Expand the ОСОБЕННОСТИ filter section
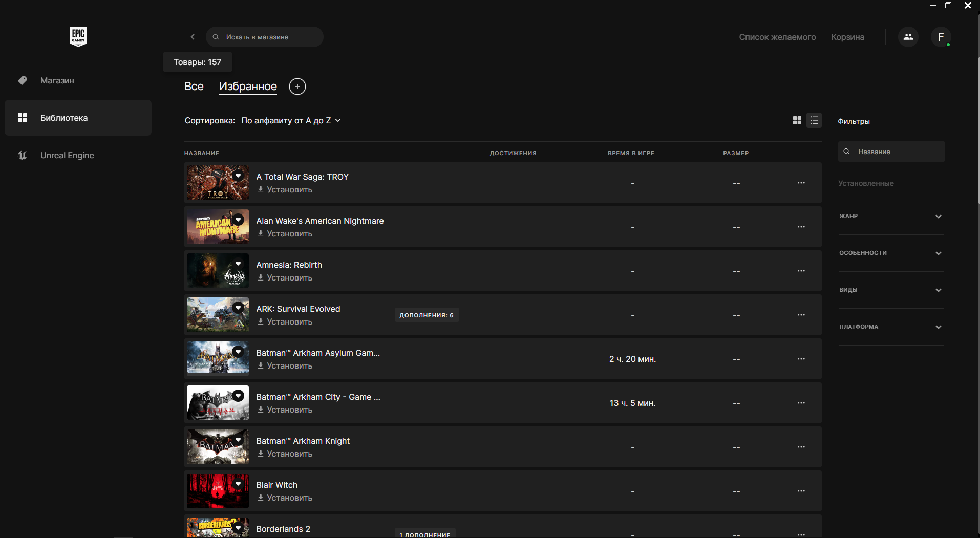This screenshot has width=980, height=538. 891,253
